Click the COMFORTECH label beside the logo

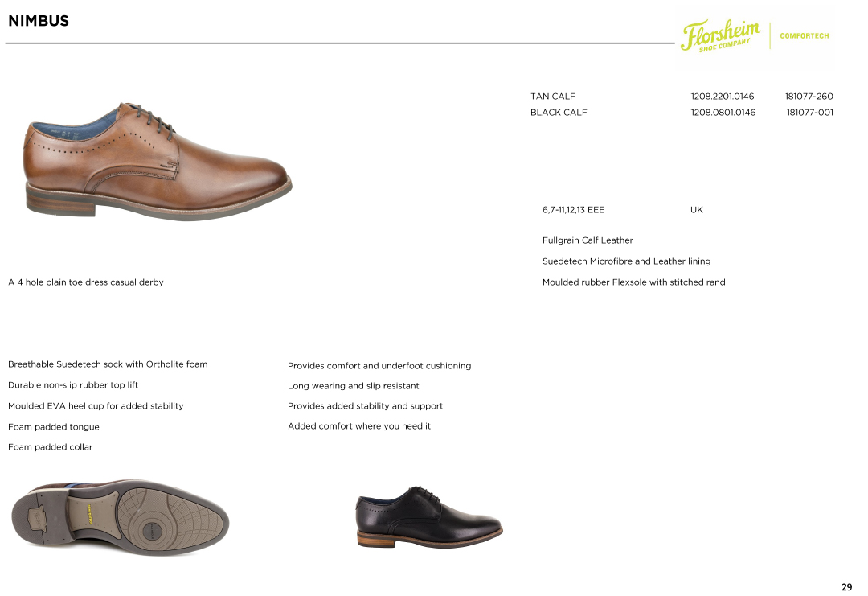(805, 36)
